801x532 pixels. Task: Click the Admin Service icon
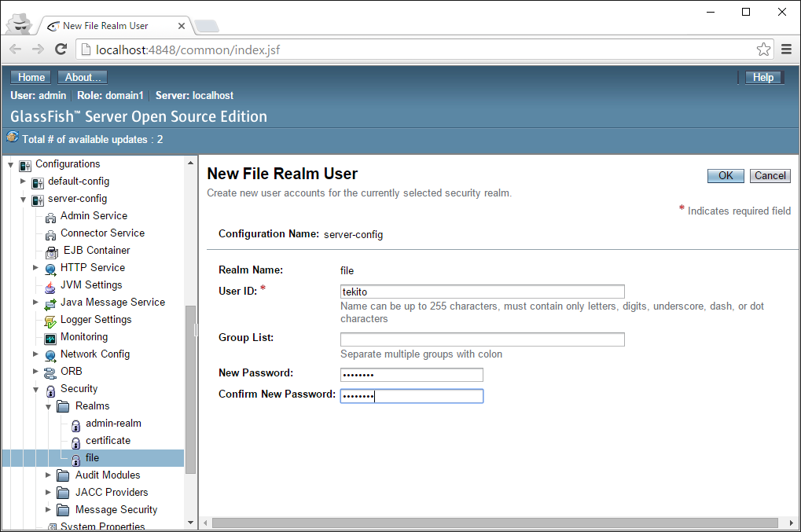pyautogui.click(x=50, y=218)
